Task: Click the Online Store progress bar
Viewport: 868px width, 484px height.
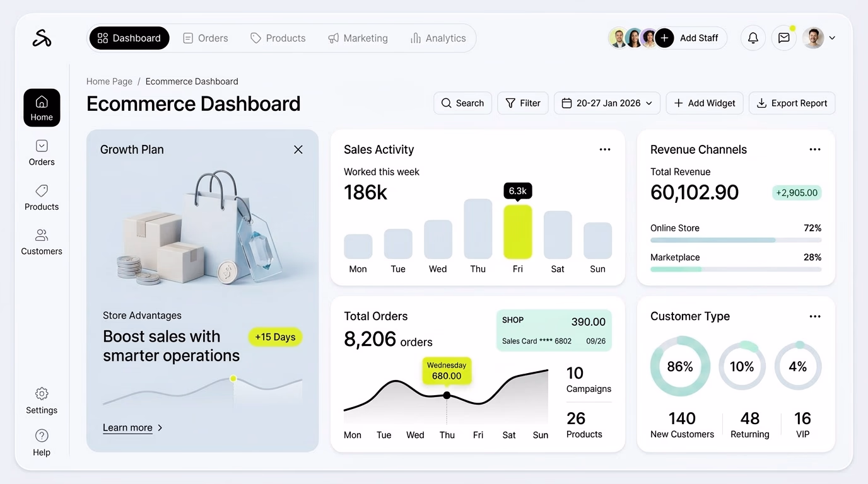Action: (736, 240)
